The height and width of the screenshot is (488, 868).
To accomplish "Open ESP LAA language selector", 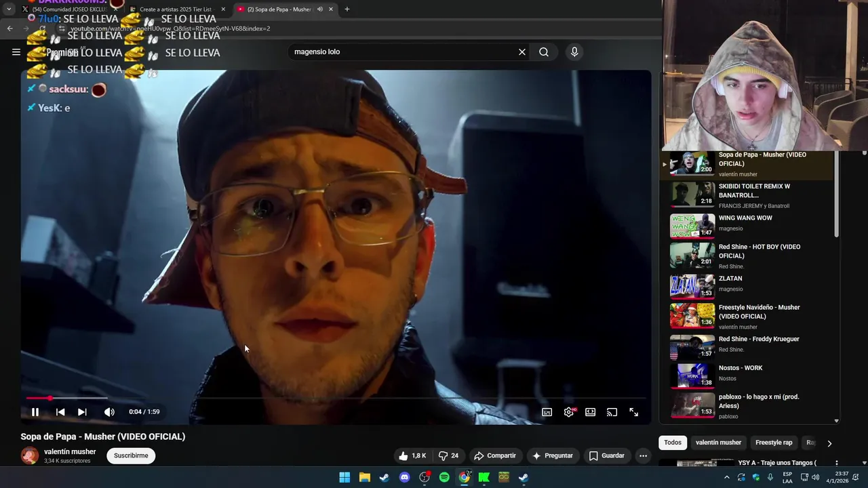I will tap(787, 477).
